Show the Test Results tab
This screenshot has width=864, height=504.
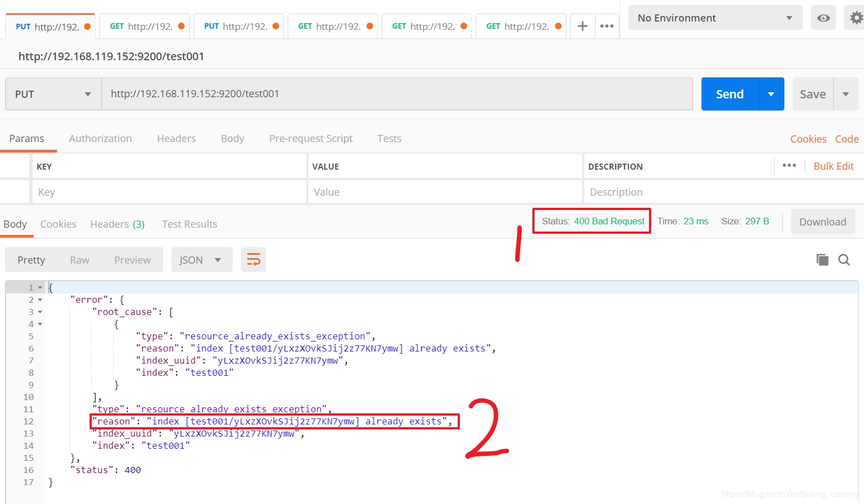click(190, 224)
